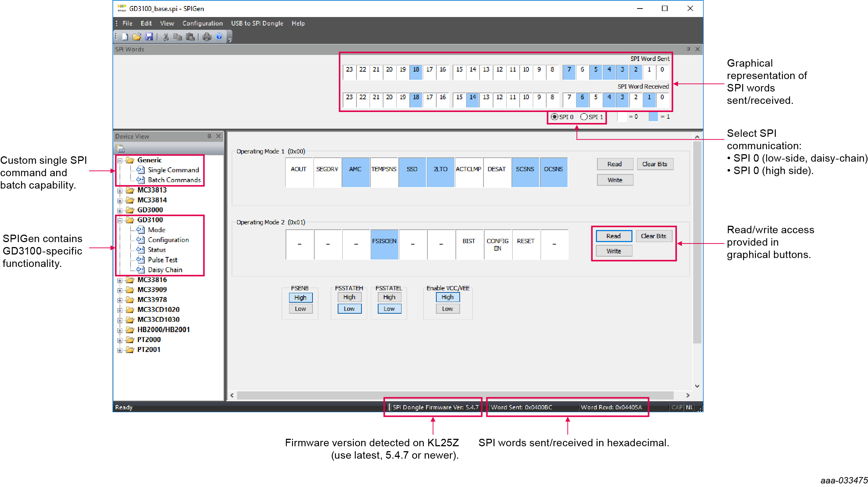Save with the floppy disk icon

click(149, 37)
